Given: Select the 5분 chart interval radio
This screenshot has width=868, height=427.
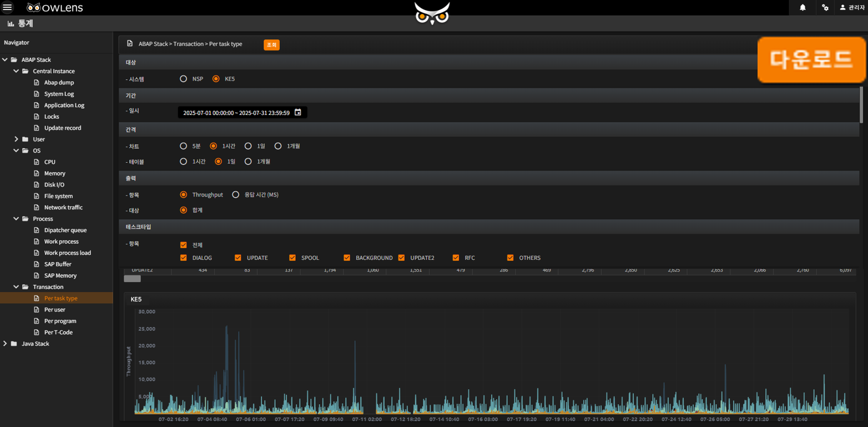Looking at the screenshot, I should [183, 146].
